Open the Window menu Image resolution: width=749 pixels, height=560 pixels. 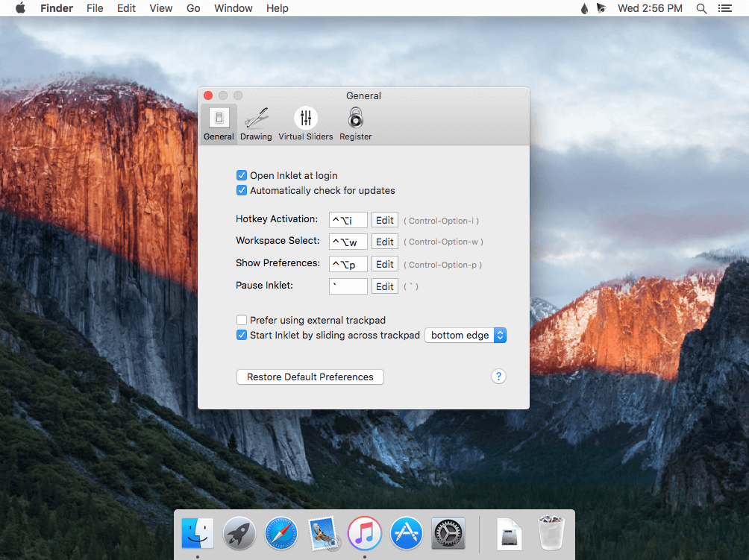pyautogui.click(x=233, y=8)
